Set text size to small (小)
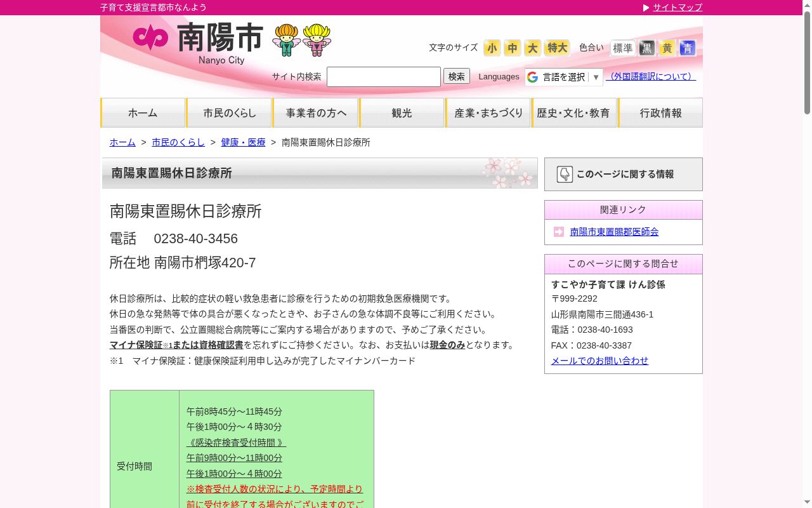Image resolution: width=812 pixels, height=508 pixels. 492,48
